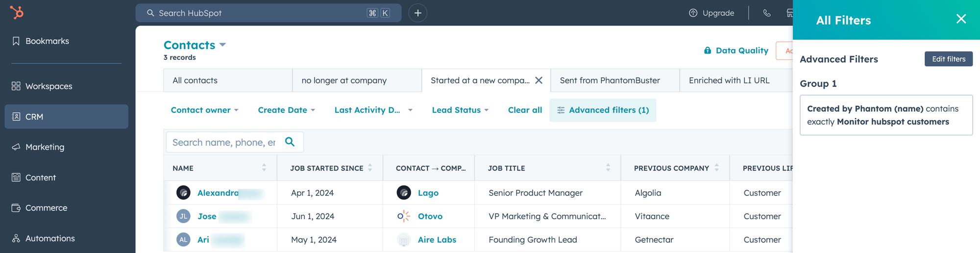The height and width of the screenshot is (253, 980).
Task: Open the Otovo company link
Action: [430, 217]
